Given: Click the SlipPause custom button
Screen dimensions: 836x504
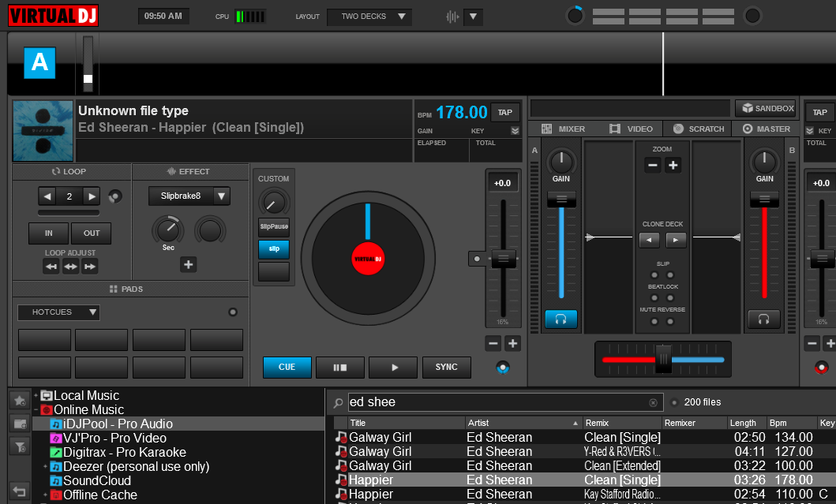Looking at the screenshot, I should 274,226.
